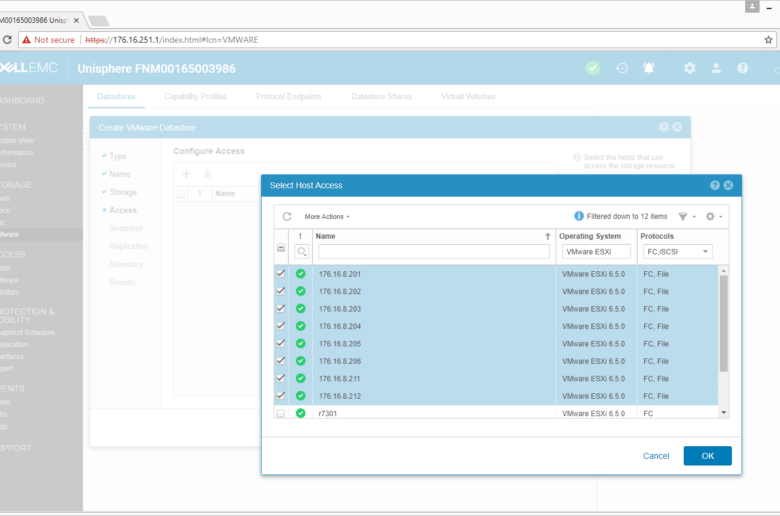Uncheck host 176.16.8.203
780x516 pixels.
(281, 309)
